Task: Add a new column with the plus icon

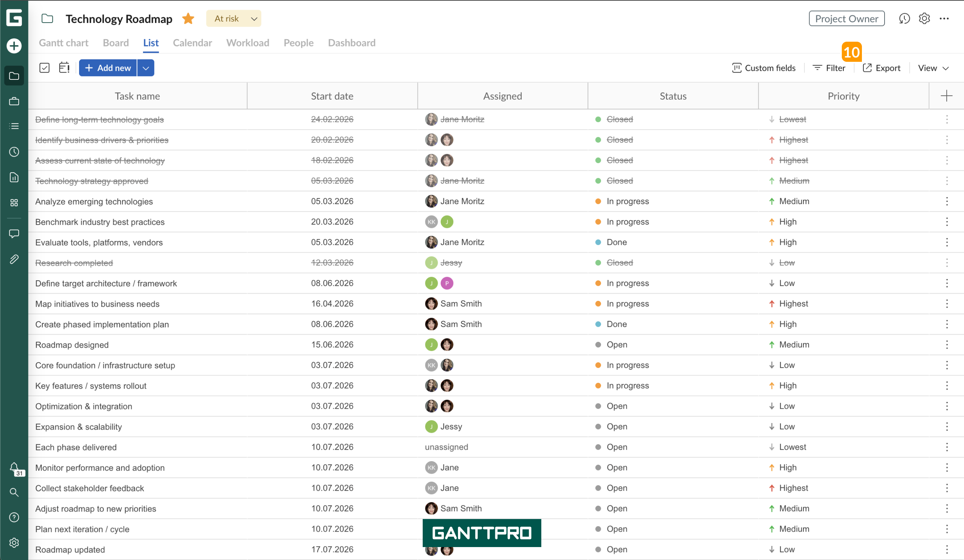Action: [946, 96]
